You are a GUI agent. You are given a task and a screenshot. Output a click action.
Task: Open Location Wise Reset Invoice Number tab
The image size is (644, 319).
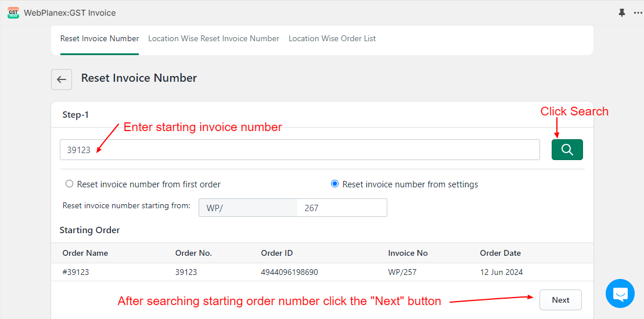pyautogui.click(x=214, y=38)
